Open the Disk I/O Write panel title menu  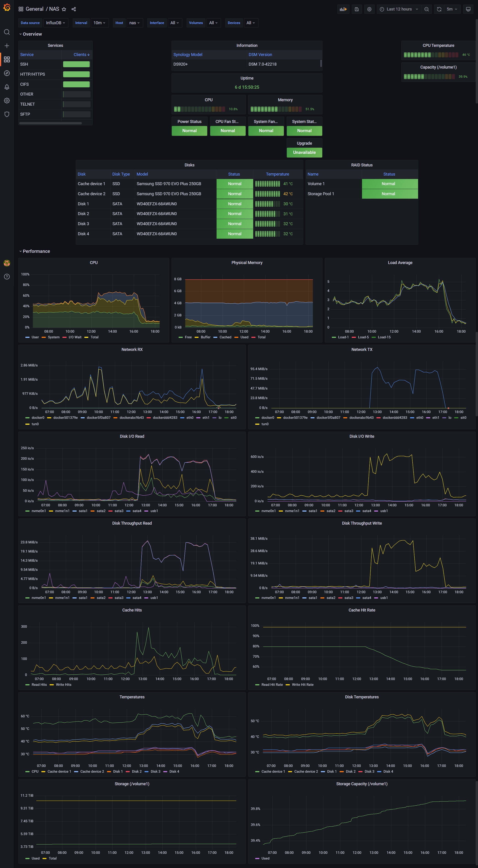point(362,437)
